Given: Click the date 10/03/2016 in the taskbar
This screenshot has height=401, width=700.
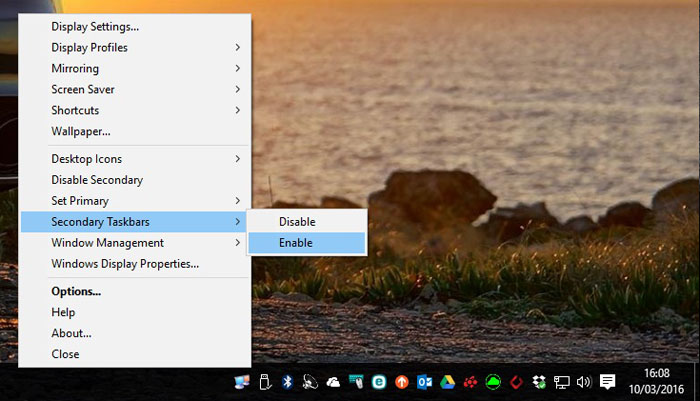Looking at the screenshot, I should [x=656, y=389].
